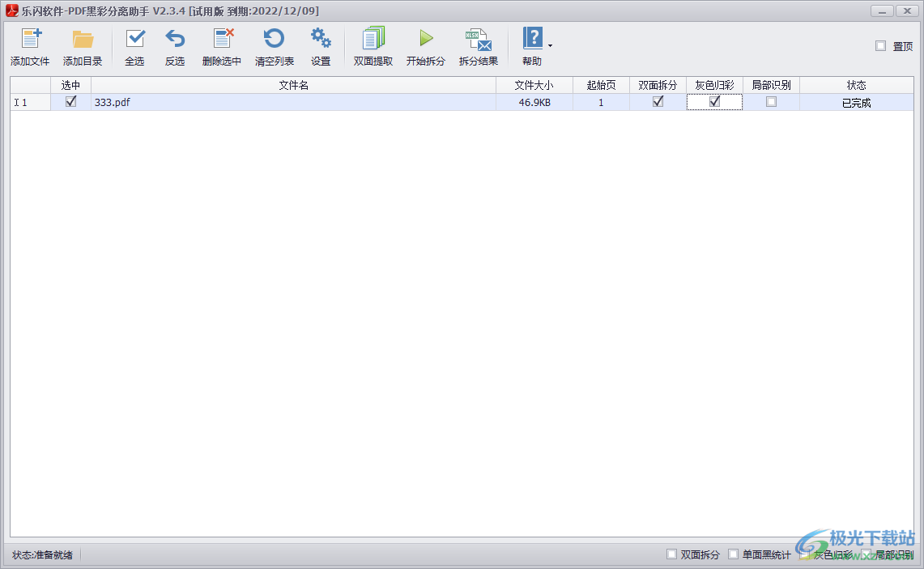Click the 双面提取 duplex extract icon

click(373, 38)
